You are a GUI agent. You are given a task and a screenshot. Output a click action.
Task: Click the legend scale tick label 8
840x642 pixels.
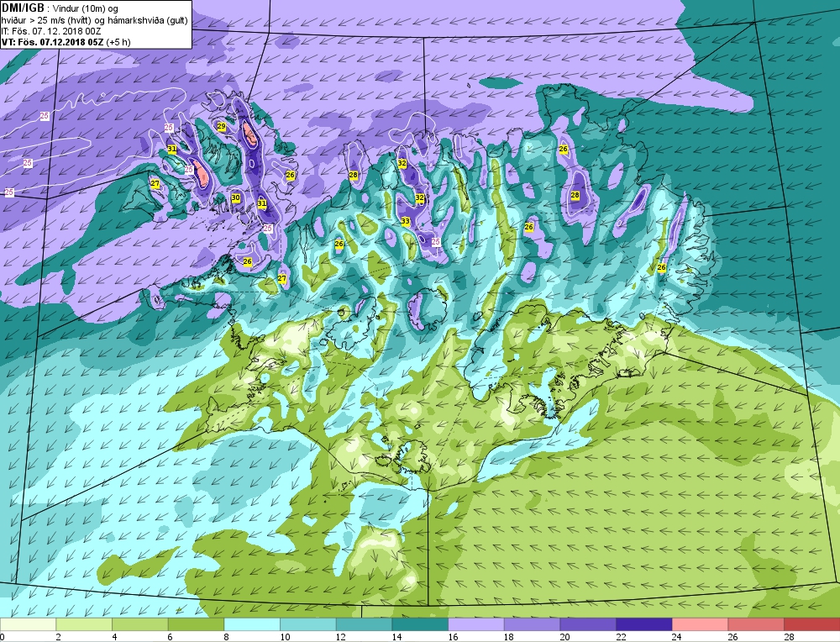226,637
